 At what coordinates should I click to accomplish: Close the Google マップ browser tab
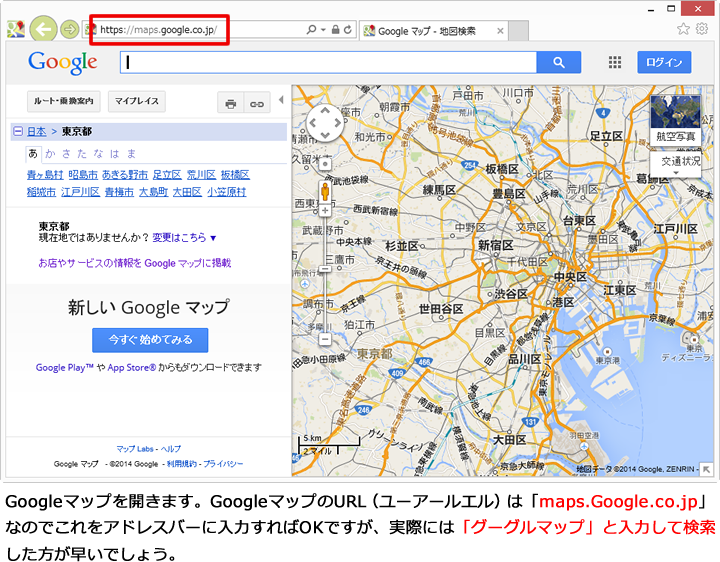[500, 31]
